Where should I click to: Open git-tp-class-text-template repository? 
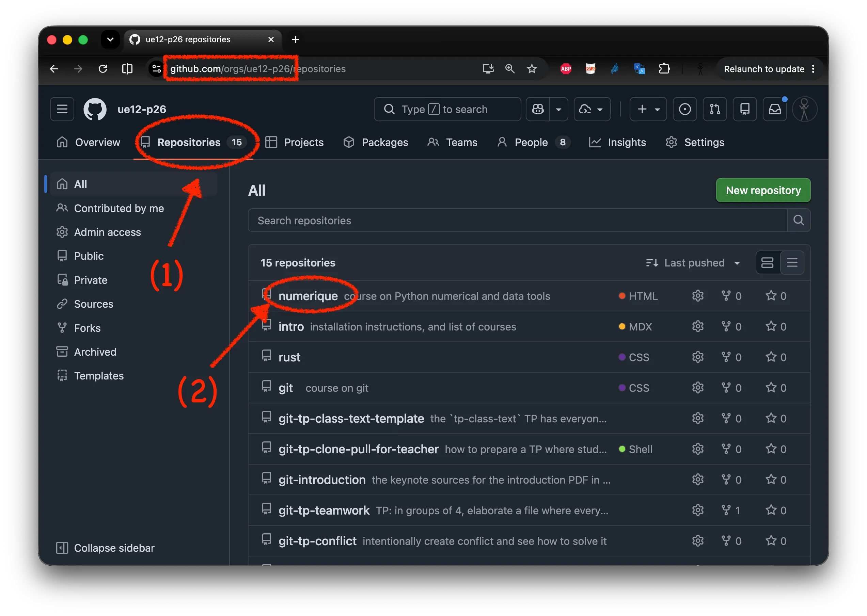351,418
